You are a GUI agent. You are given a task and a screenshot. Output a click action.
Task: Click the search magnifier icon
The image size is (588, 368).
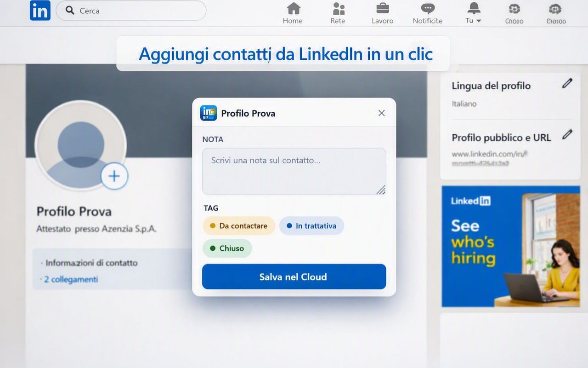(70, 10)
